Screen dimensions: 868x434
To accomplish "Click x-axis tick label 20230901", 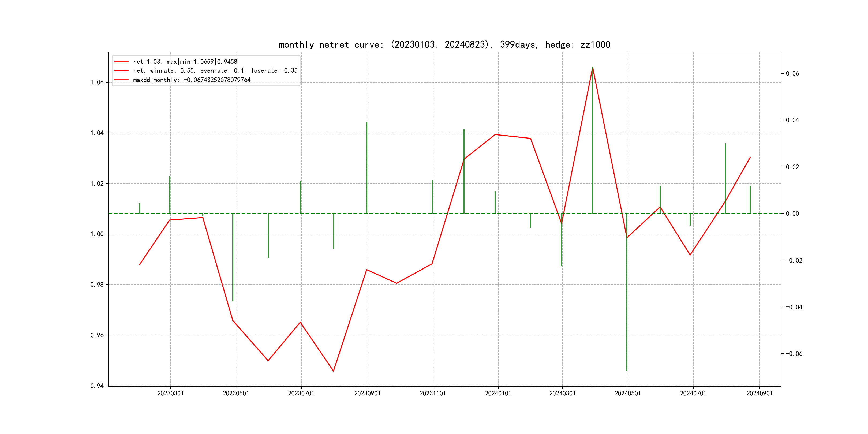I will click(x=367, y=393).
